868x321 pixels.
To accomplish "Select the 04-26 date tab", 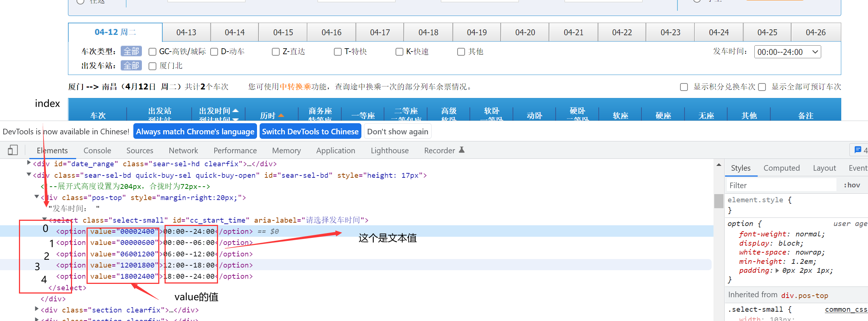I will click(x=816, y=32).
